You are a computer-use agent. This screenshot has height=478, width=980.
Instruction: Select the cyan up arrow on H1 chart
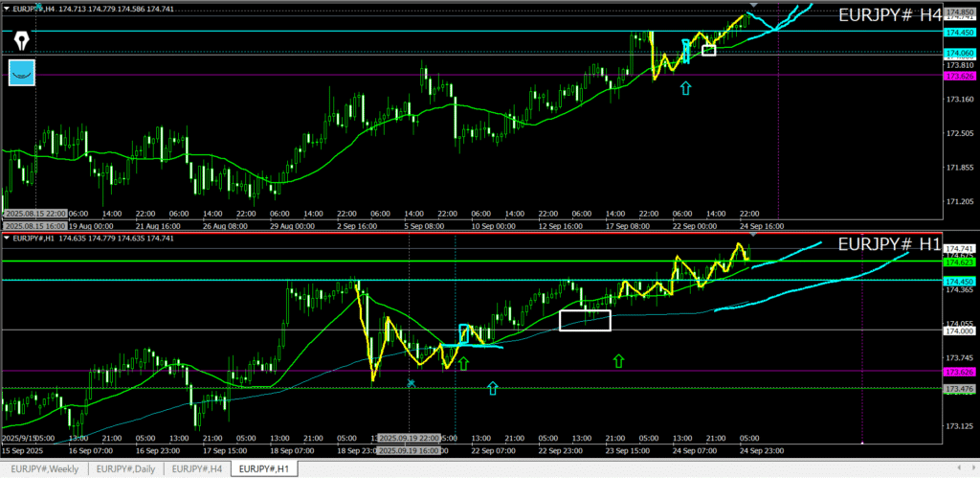tap(493, 388)
